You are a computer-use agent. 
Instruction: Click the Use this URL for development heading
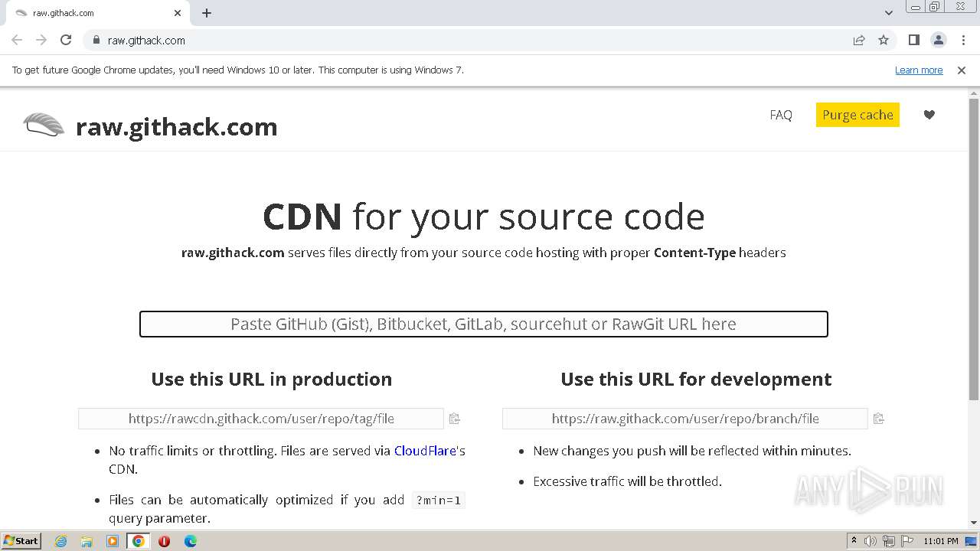[696, 379]
